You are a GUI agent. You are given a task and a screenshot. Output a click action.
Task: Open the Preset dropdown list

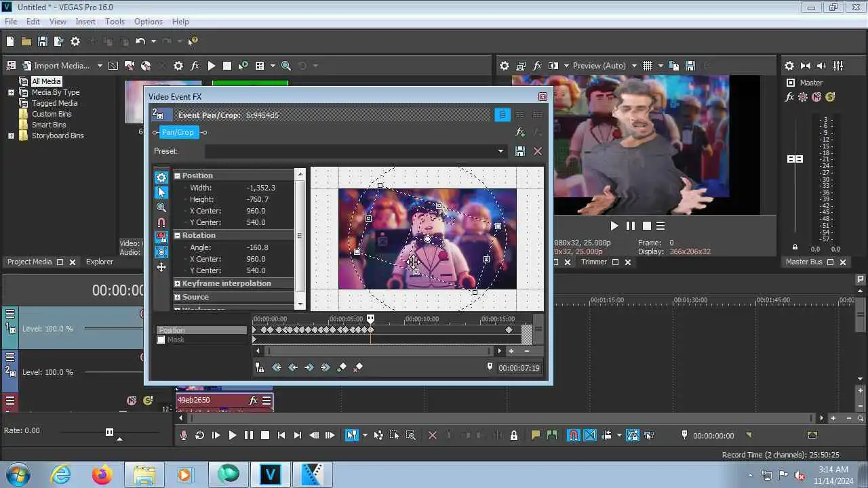[x=501, y=151]
